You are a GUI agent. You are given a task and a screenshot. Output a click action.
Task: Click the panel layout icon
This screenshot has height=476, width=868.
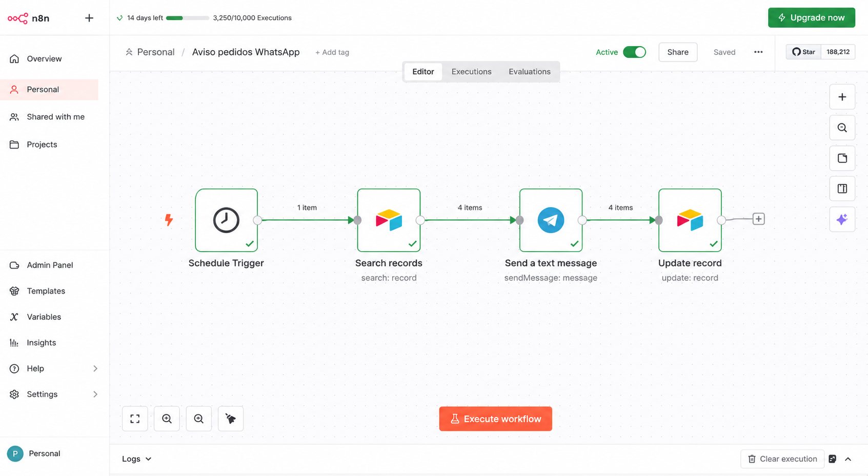coord(842,189)
